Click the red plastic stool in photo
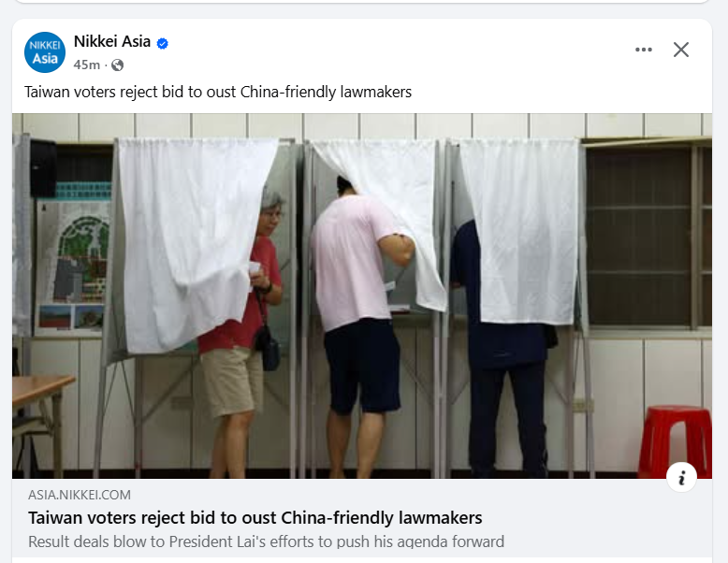728x563 pixels. (676, 440)
